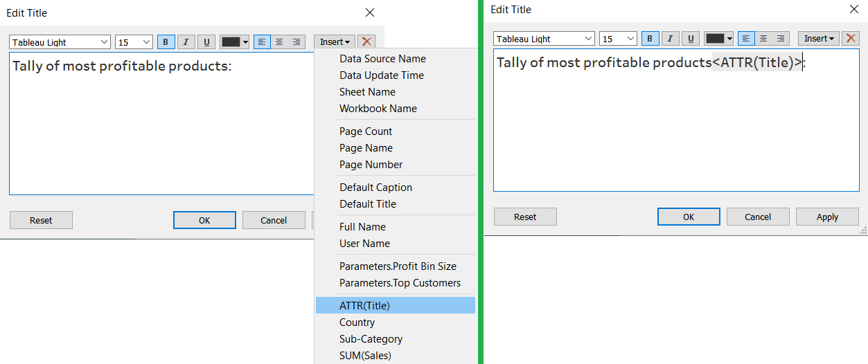This screenshot has width=868, height=364.
Task: Center-align text in the right Edit Title dialog
Action: click(x=763, y=39)
